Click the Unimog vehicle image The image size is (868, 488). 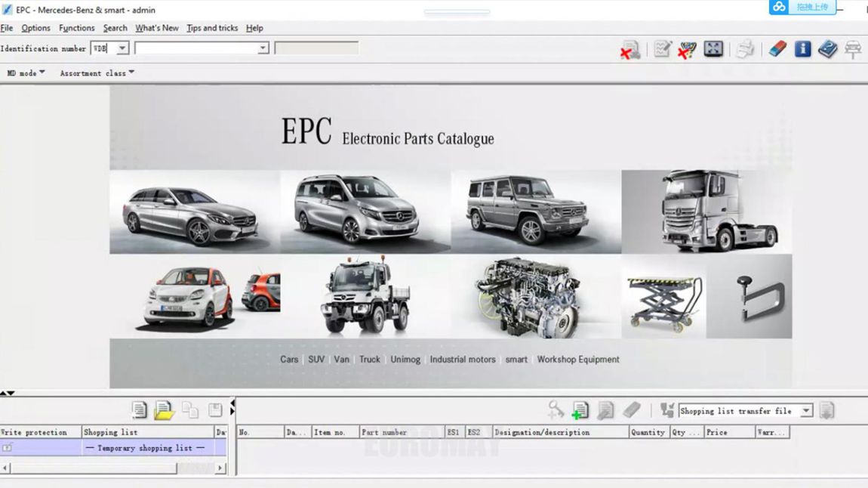[x=365, y=296]
